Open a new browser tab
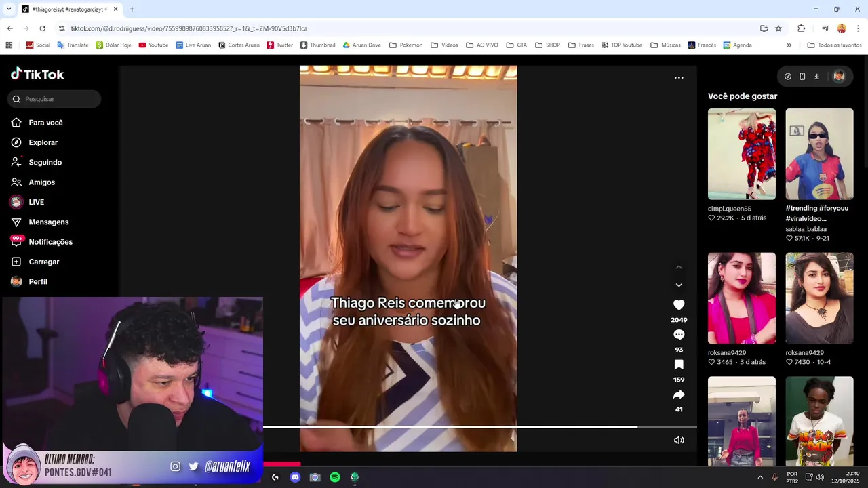The image size is (868, 488). click(x=132, y=9)
